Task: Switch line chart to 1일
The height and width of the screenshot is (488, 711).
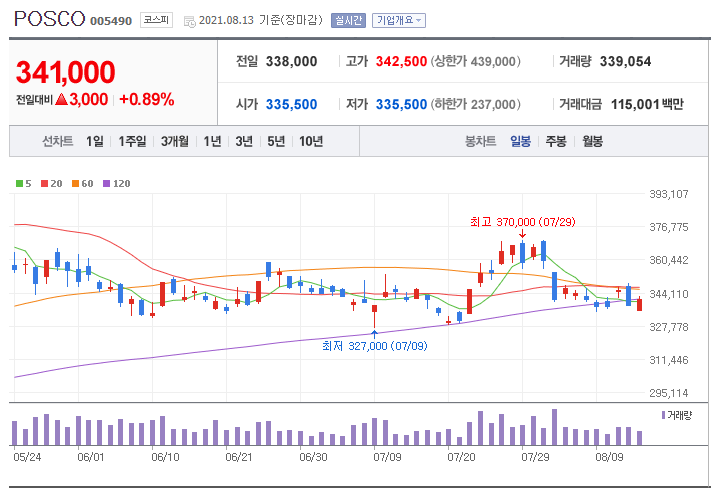Action: tap(95, 142)
